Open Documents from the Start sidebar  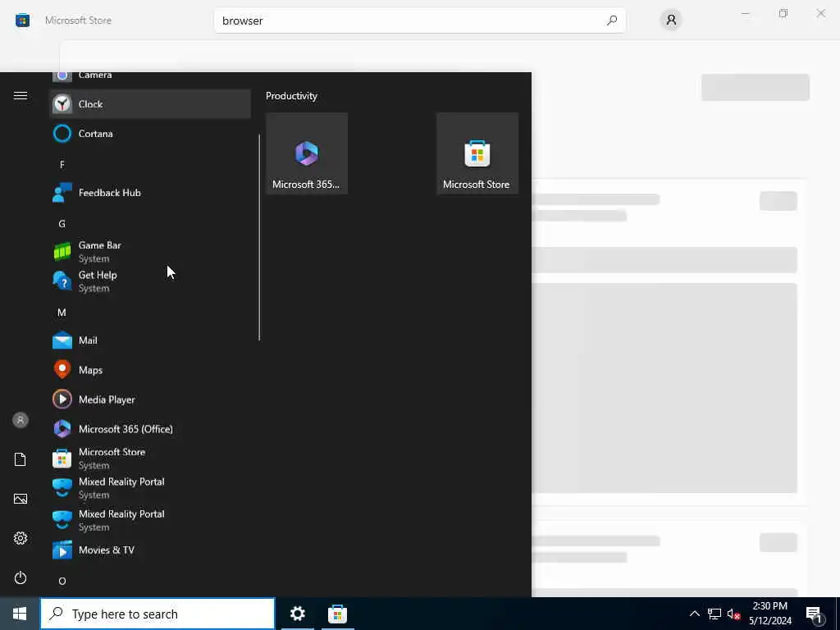(21, 459)
